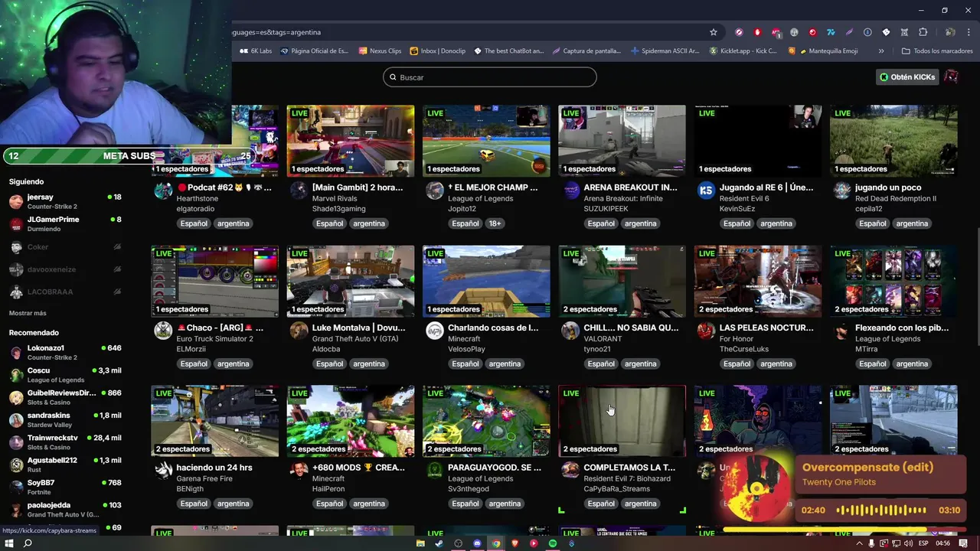
Task: Open Discord from the taskbar
Action: pos(477,543)
